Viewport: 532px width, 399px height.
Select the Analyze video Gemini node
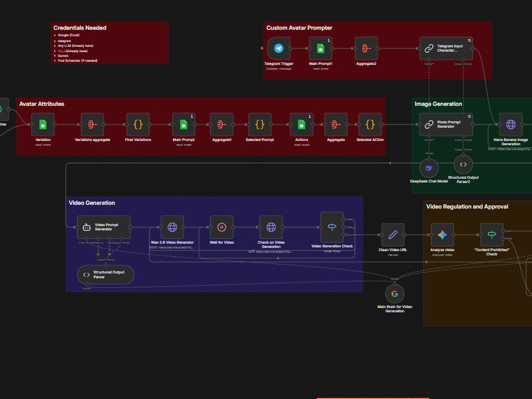(442, 235)
